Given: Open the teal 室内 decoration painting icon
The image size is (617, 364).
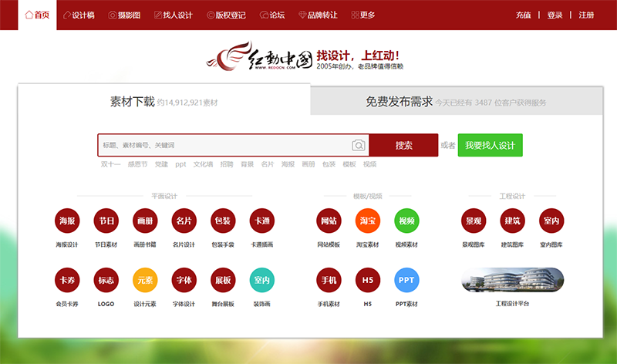Looking at the screenshot, I should [262, 280].
